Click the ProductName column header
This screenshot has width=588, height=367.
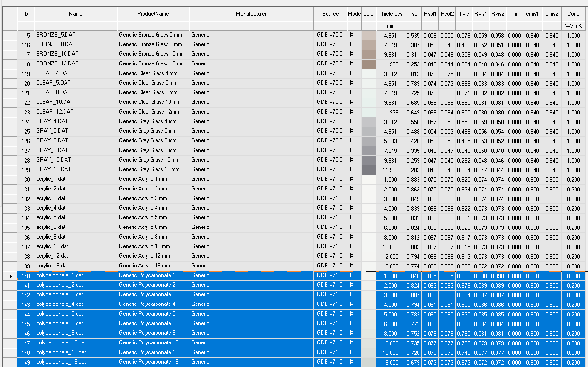point(153,14)
